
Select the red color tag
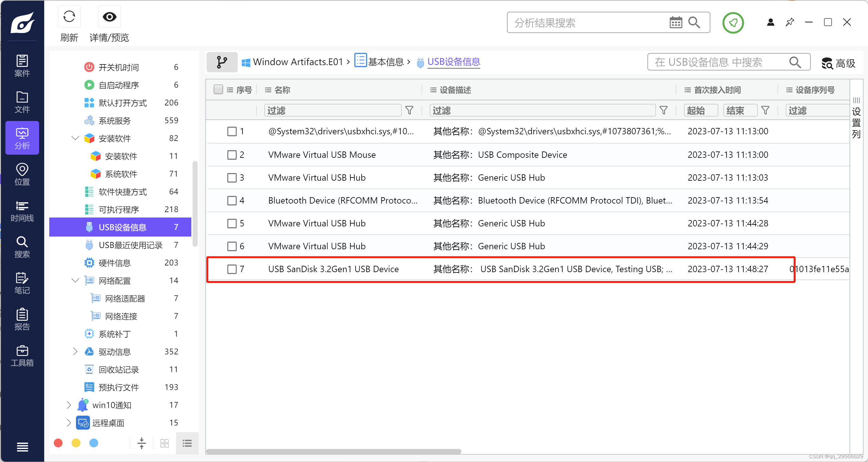coord(58,443)
